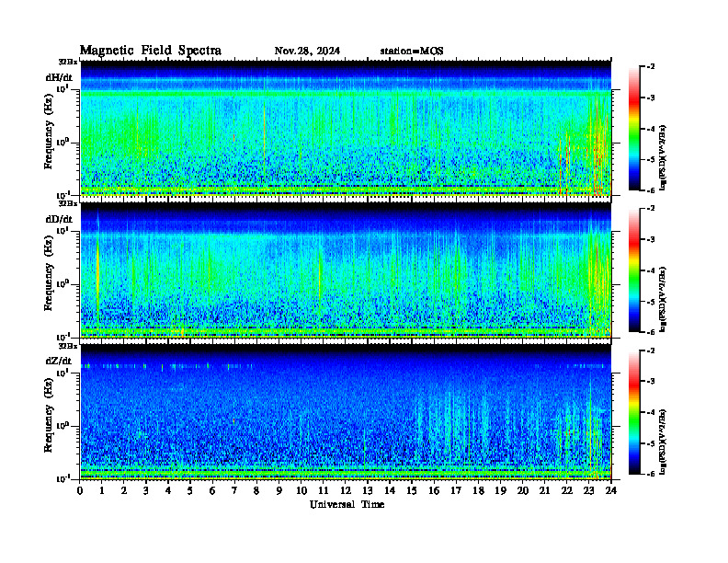Click the dD/dt spectrogram plot
728x563 pixels.
point(346,270)
